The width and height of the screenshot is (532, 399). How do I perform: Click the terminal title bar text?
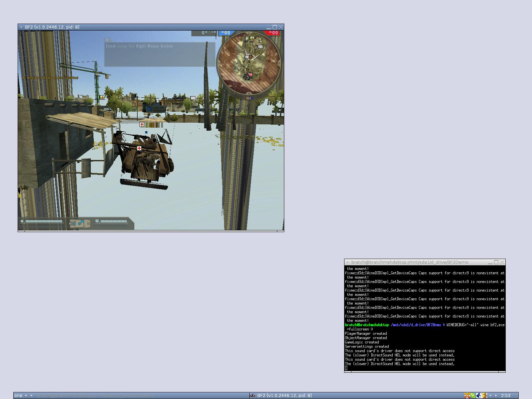tap(410, 262)
